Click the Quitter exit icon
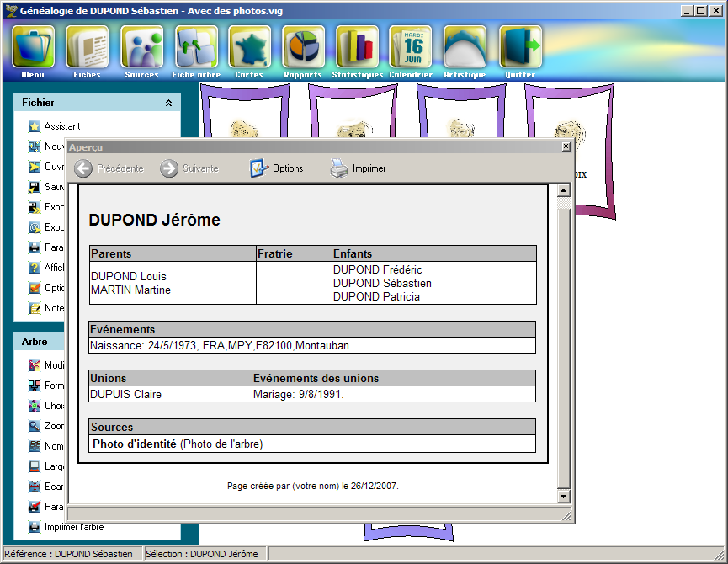The image size is (728, 564). coord(520,47)
